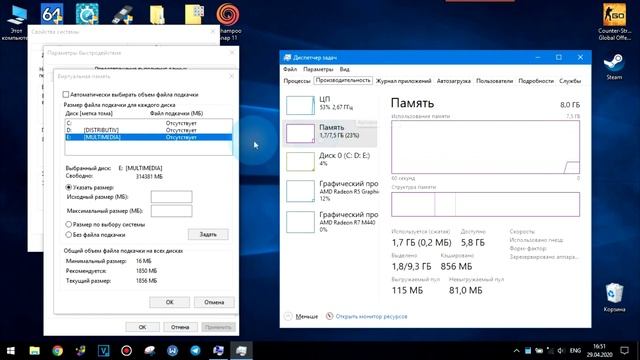Open the blue V taskbar application

coord(103,351)
